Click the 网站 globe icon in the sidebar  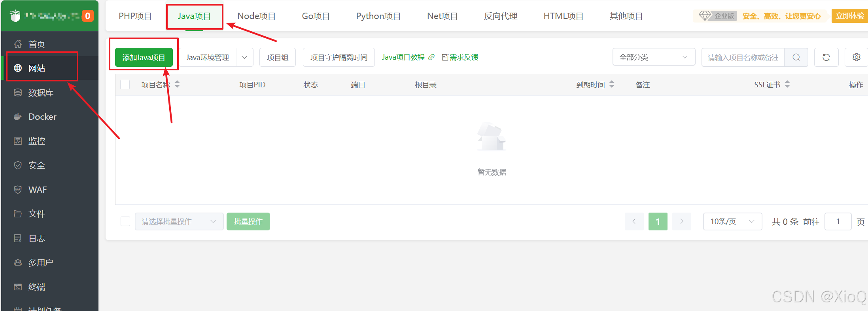pos(18,68)
